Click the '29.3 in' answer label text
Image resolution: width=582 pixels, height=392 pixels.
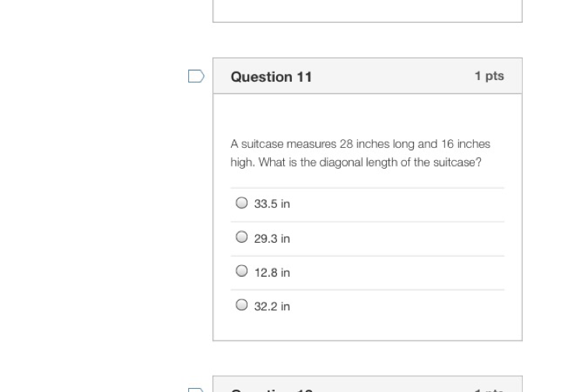(272, 238)
